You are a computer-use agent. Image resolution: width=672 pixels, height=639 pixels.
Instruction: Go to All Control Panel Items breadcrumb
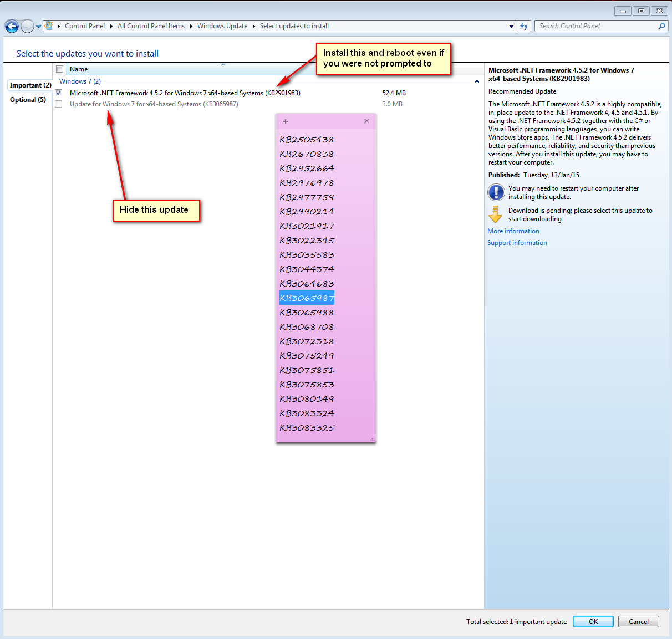point(151,26)
